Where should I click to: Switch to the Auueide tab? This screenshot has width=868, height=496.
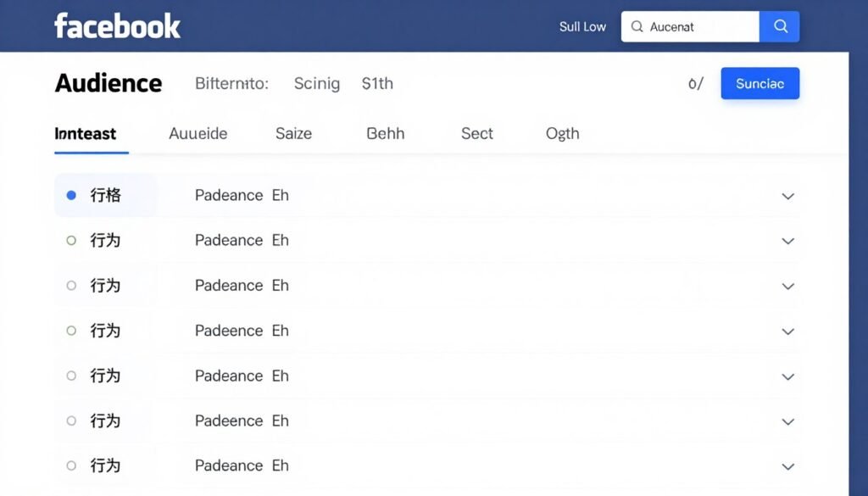198,133
